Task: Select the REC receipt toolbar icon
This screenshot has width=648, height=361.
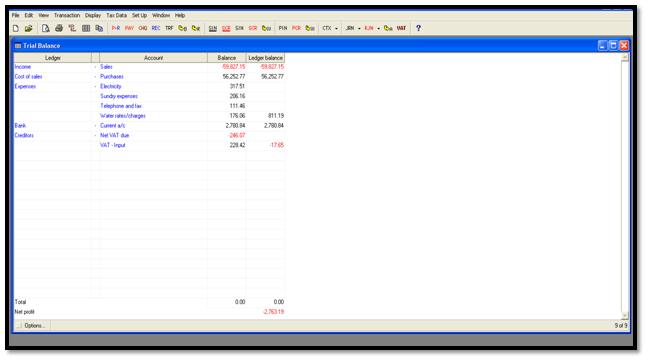Action: tap(156, 28)
